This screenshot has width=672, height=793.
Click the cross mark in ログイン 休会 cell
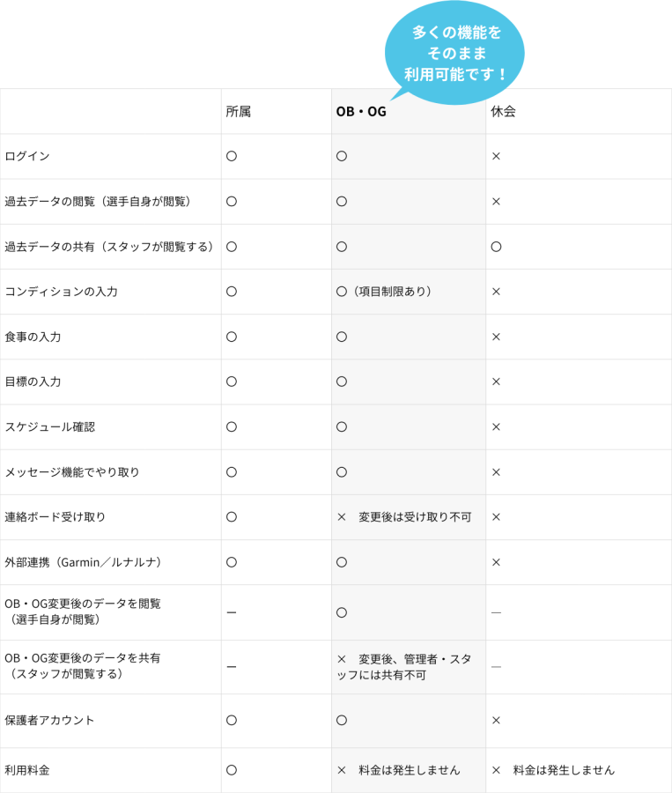pyautogui.click(x=496, y=156)
